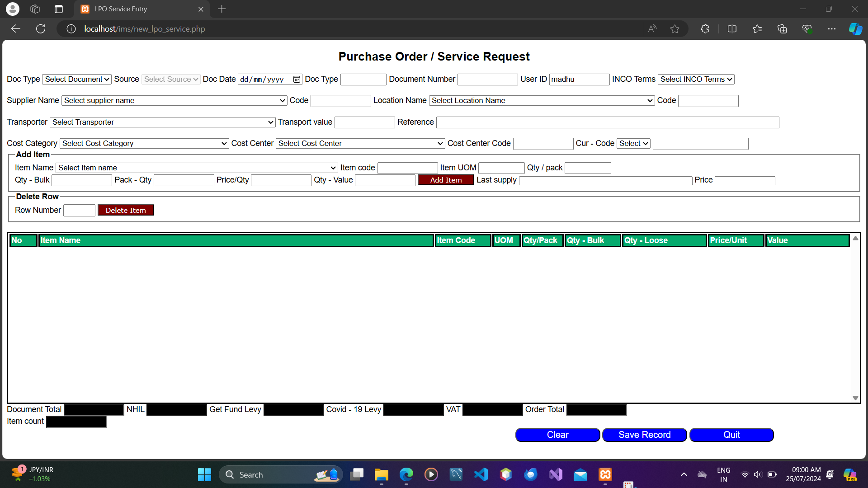Image resolution: width=868 pixels, height=488 pixels.
Task: Open browser Collections icon
Action: 782,29
